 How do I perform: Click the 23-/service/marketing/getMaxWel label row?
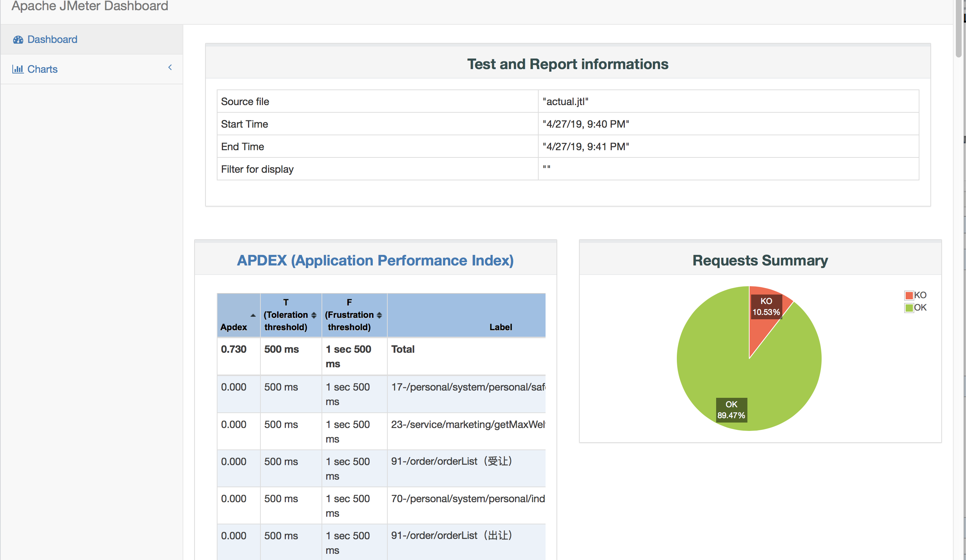pyautogui.click(x=468, y=425)
